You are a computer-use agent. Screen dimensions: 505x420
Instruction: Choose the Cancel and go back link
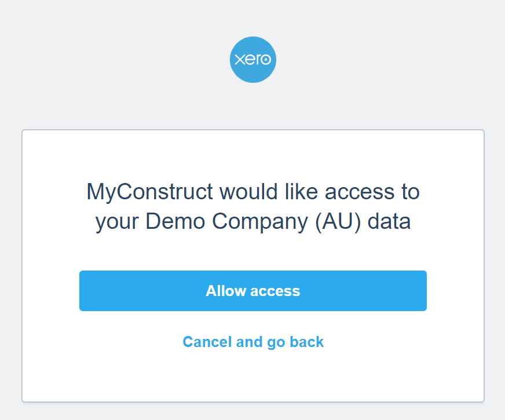coord(253,342)
